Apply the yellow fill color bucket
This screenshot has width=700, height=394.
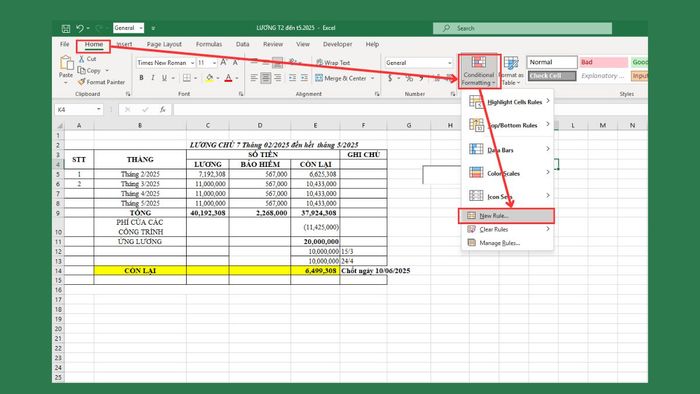click(209, 78)
